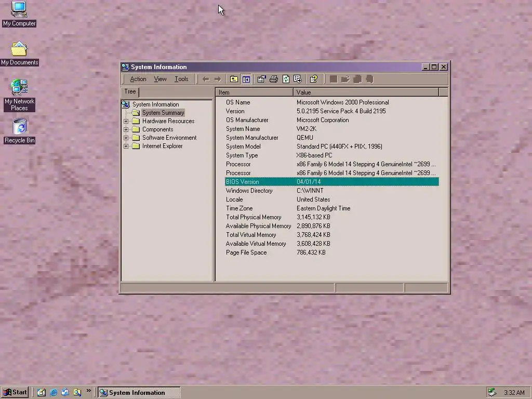This screenshot has height=399, width=532.
Task: Click the Start button
Action: pos(15,393)
